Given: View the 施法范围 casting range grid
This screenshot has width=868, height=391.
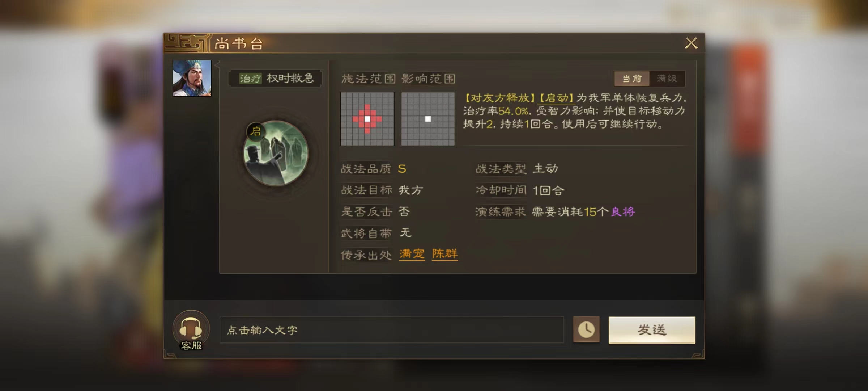Looking at the screenshot, I should (367, 119).
